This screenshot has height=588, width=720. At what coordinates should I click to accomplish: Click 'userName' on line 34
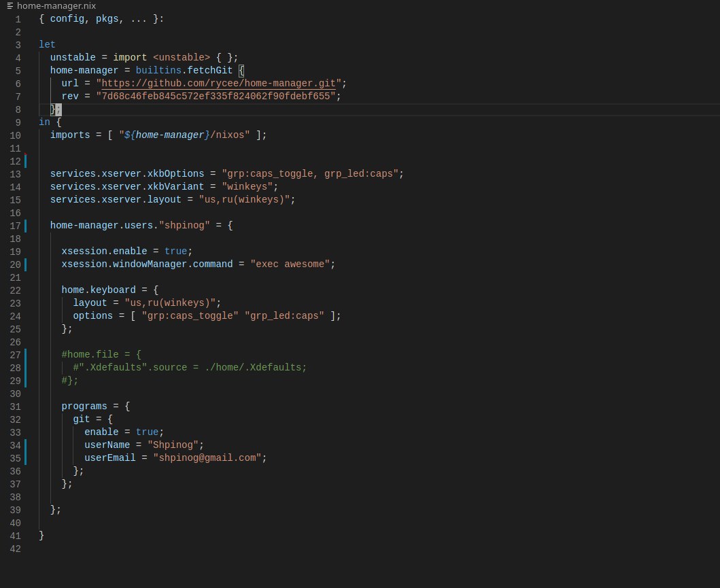(x=107, y=445)
